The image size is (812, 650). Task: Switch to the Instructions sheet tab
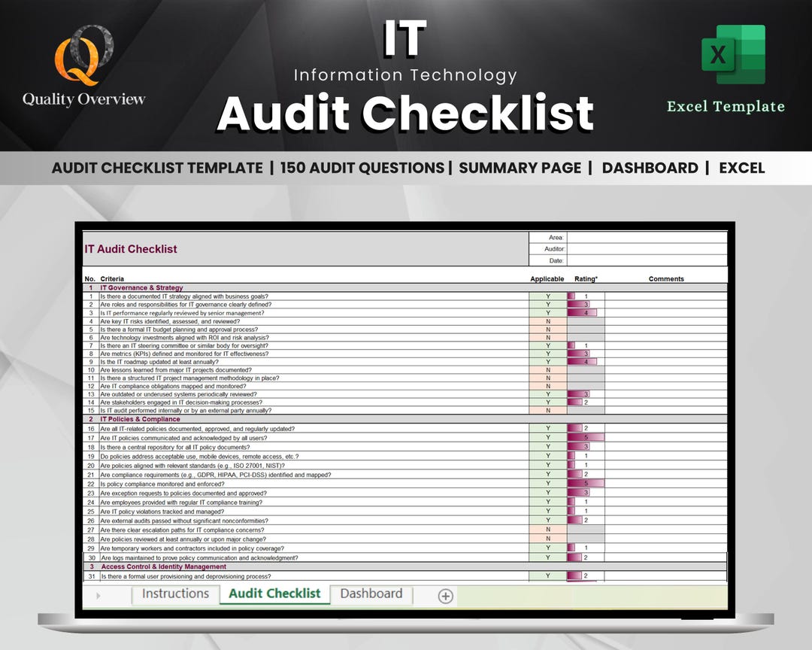175,594
